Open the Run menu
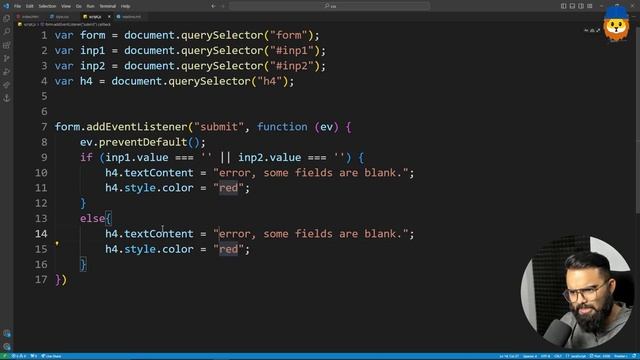 point(91,6)
